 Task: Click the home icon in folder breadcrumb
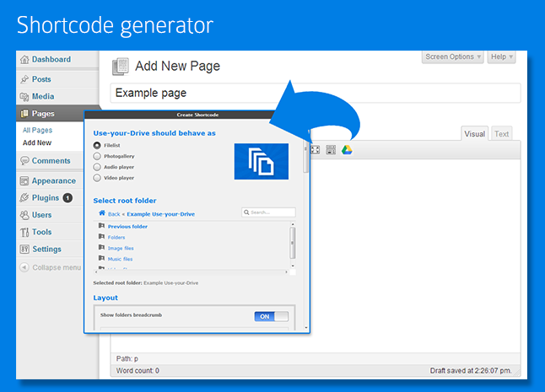click(x=102, y=212)
